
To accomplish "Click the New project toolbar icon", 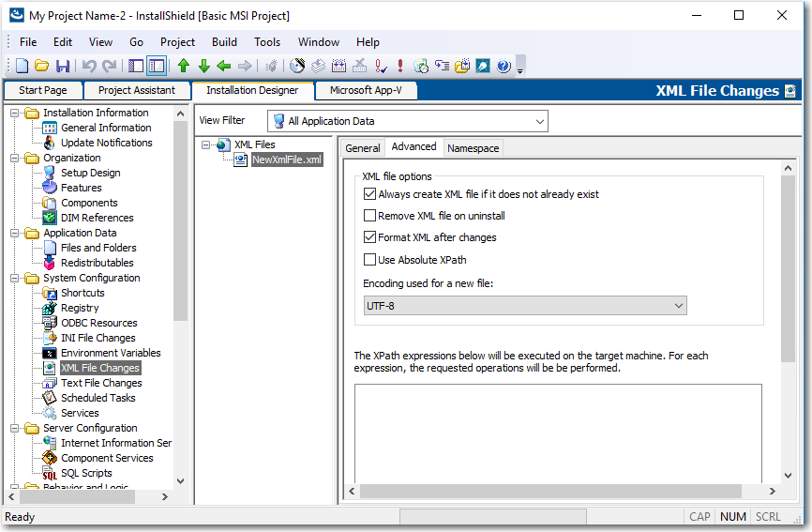I will click(x=23, y=66).
